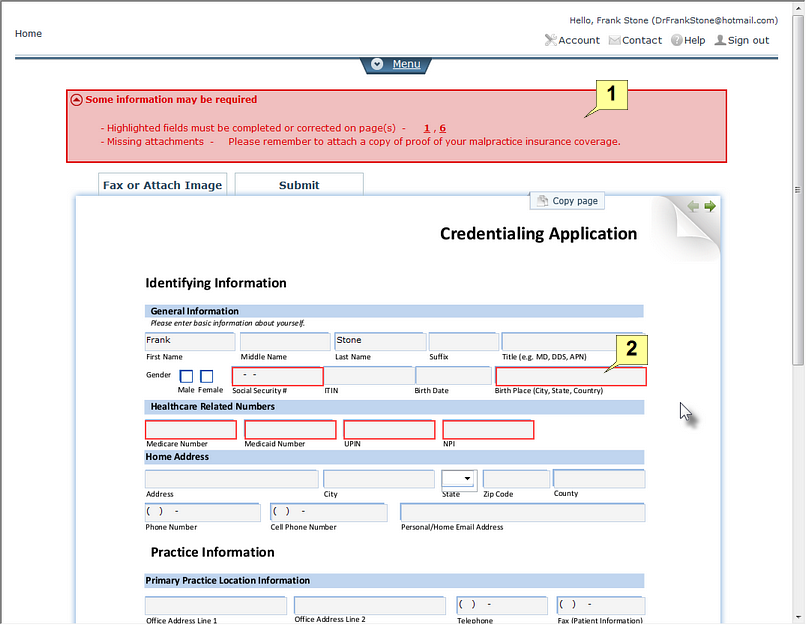Image resolution: width=806 pixels, height=625 pixels.
Task: Open highlighted page link 1
Action: click(x=426, y=127)
